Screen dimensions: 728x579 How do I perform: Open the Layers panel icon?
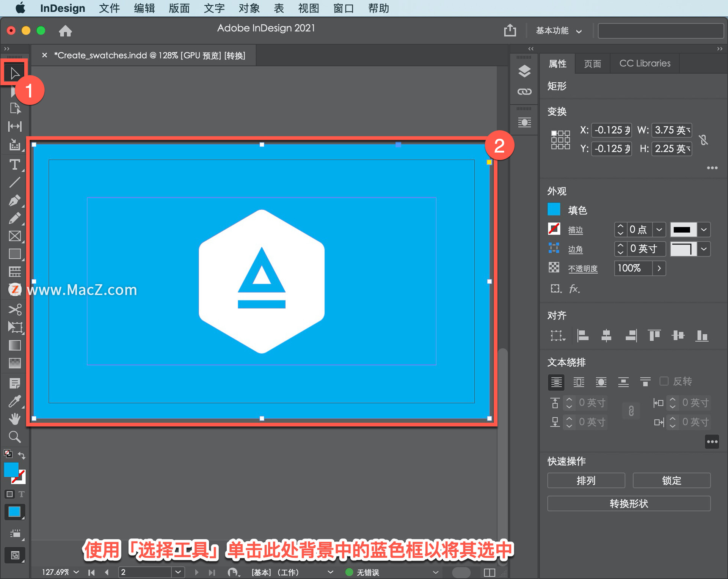pos(524,71)
